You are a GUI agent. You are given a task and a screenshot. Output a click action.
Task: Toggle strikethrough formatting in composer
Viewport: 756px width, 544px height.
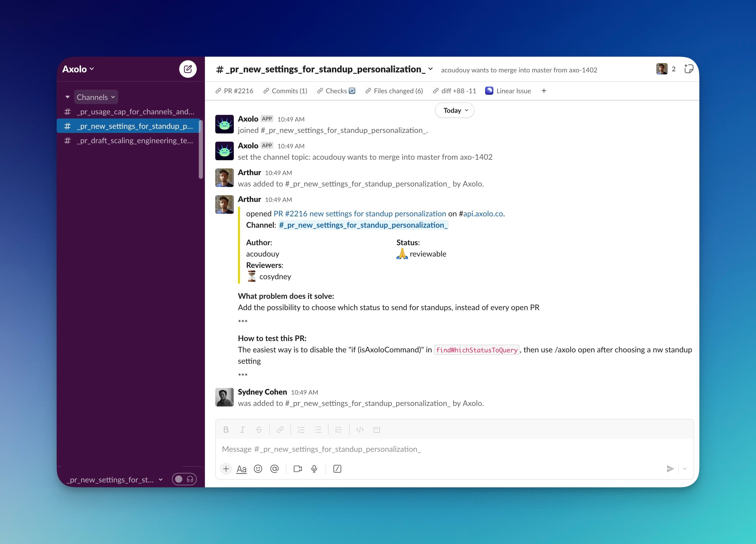(259, 430)
